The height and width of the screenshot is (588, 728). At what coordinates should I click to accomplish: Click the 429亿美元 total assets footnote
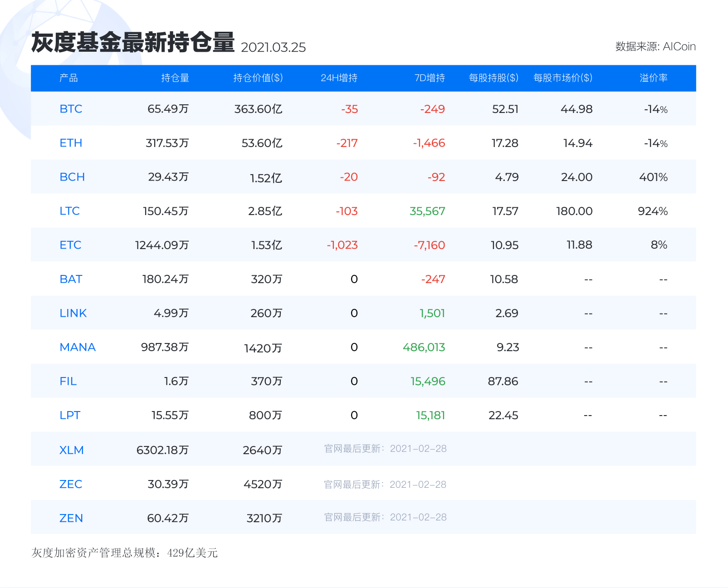pyautogui.click(x=125, y=553)
